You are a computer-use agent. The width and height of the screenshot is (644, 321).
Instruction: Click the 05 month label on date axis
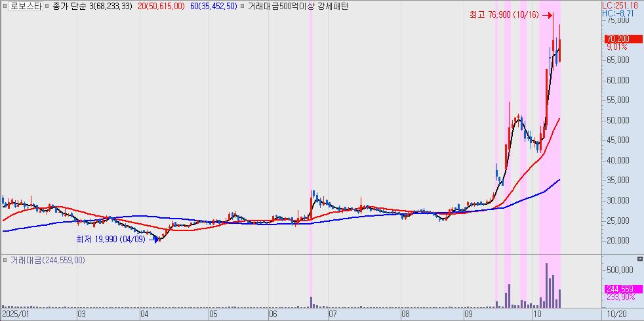click(213, 314)
